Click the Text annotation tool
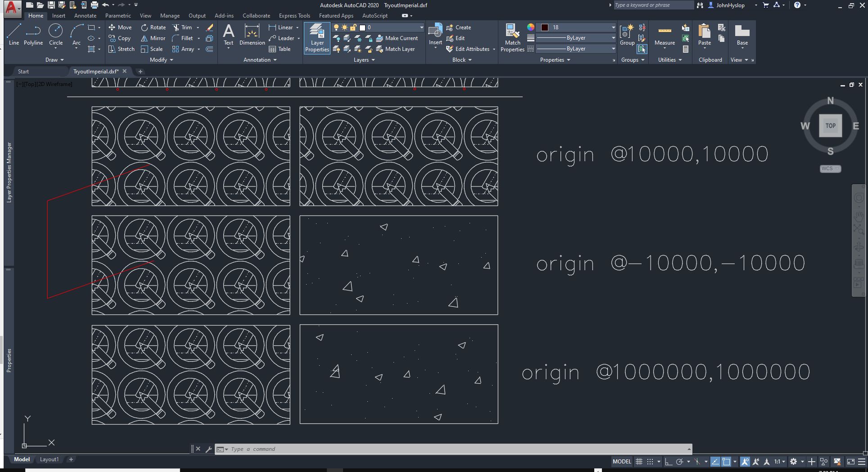This screenshot has width=868, height=472. [228, 35]
